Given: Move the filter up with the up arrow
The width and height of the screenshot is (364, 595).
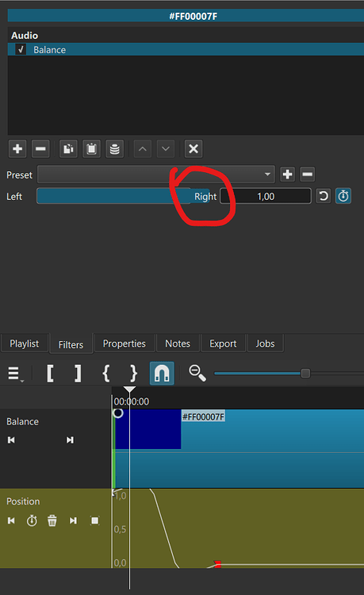Looking at the screenshot, I should coord(143,149).
